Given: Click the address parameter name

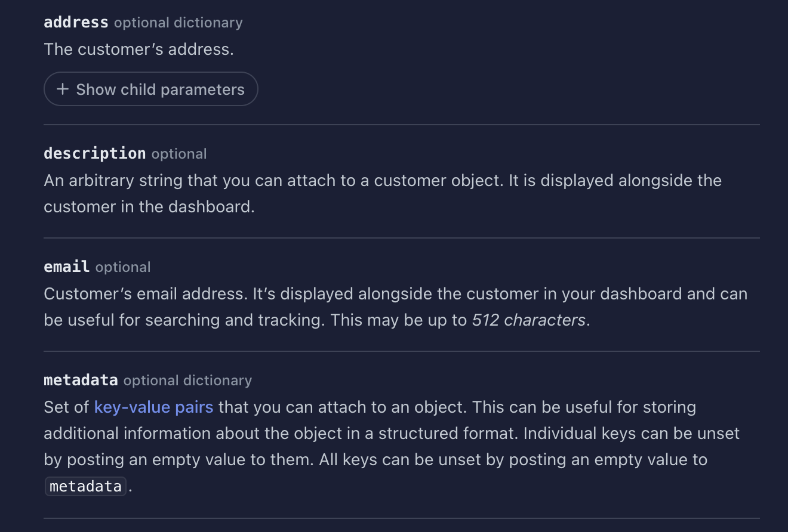Looking at the screenshot, I should (x=75, y=22).
